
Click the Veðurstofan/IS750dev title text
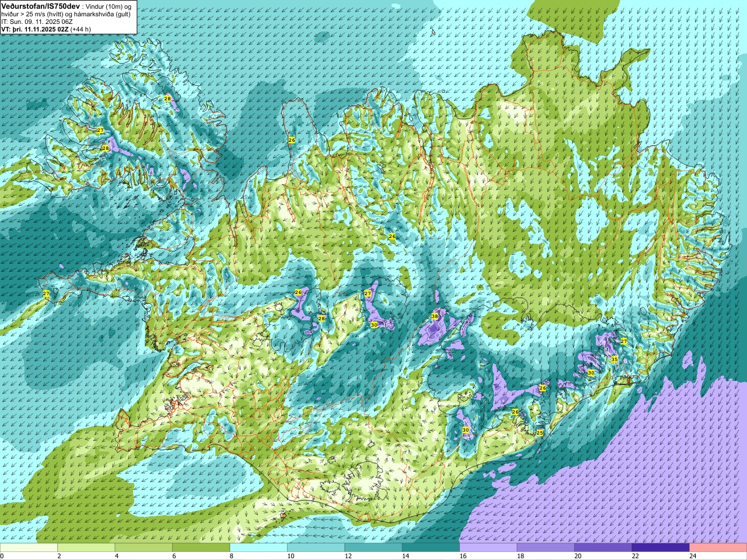[x=41, y=6]
